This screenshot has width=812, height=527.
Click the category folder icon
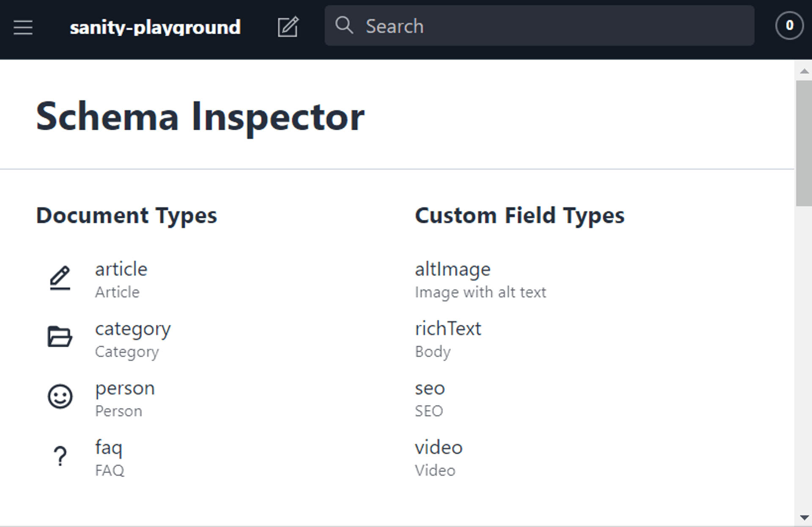[60, 337]
